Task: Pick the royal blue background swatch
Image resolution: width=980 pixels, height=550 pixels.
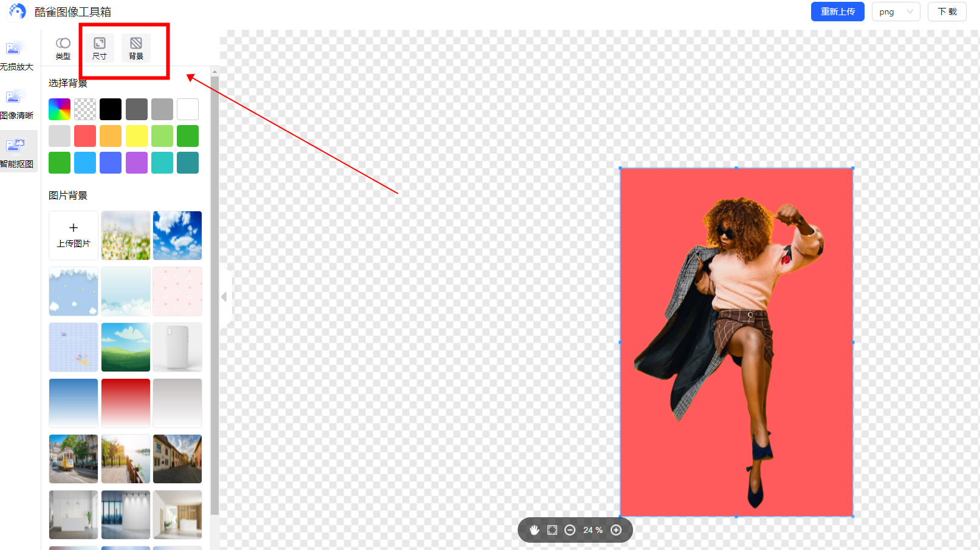Action: point(111,163)
